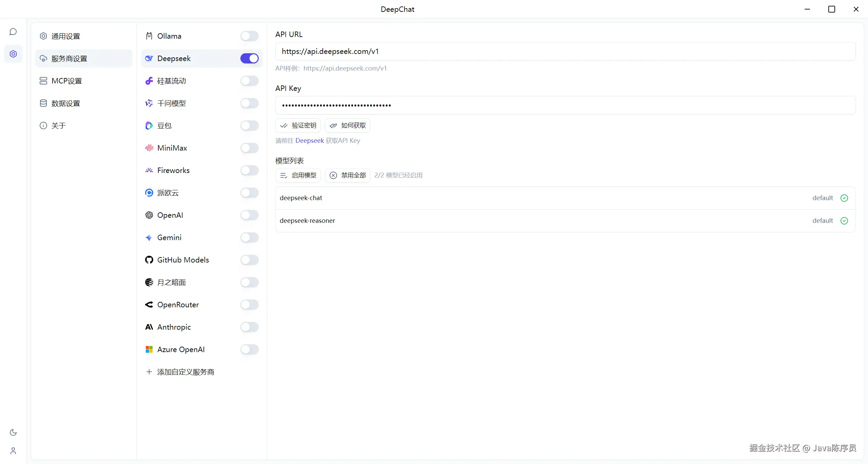Click the settings gear icon in sidebar
The image size is (868, 464).
tap(13, 54)
